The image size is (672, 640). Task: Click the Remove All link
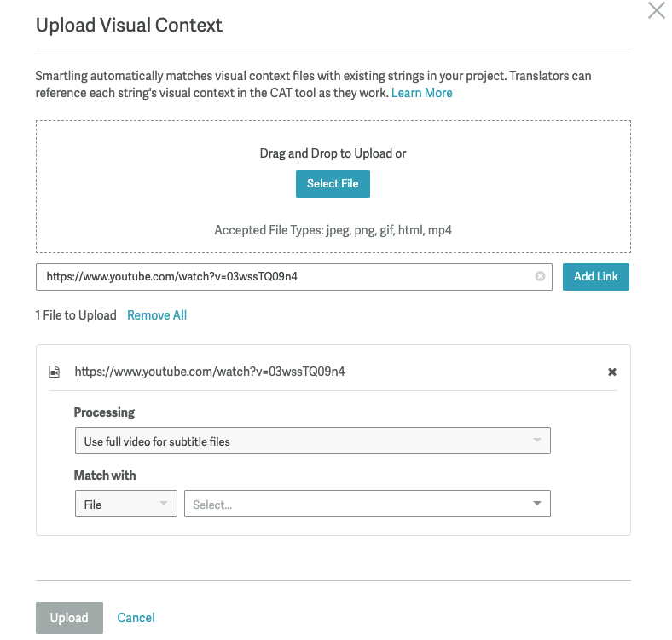coord(157,315)
